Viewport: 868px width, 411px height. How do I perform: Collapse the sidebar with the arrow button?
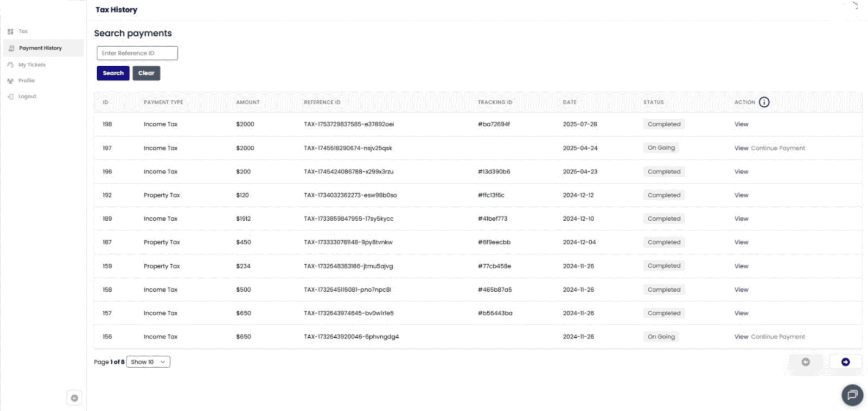point(74,398)
